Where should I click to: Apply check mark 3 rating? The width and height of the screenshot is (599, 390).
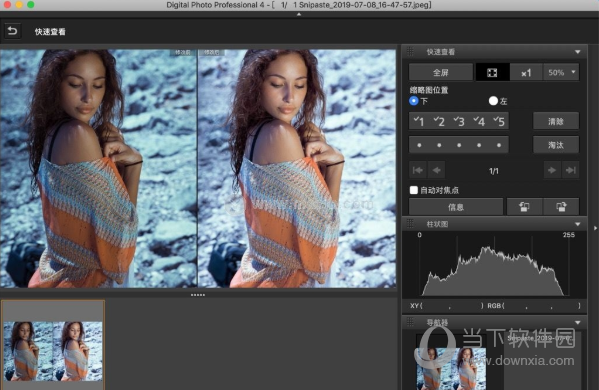[459, 121]
